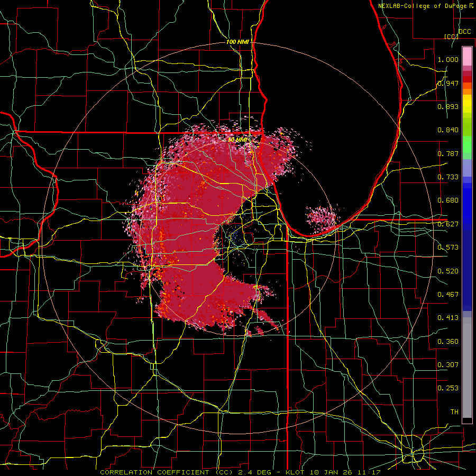Click the TH label at the scale bottom
The height and width of the screenshot is (476, 476).
pyautogui.click(x=454, y=412)
